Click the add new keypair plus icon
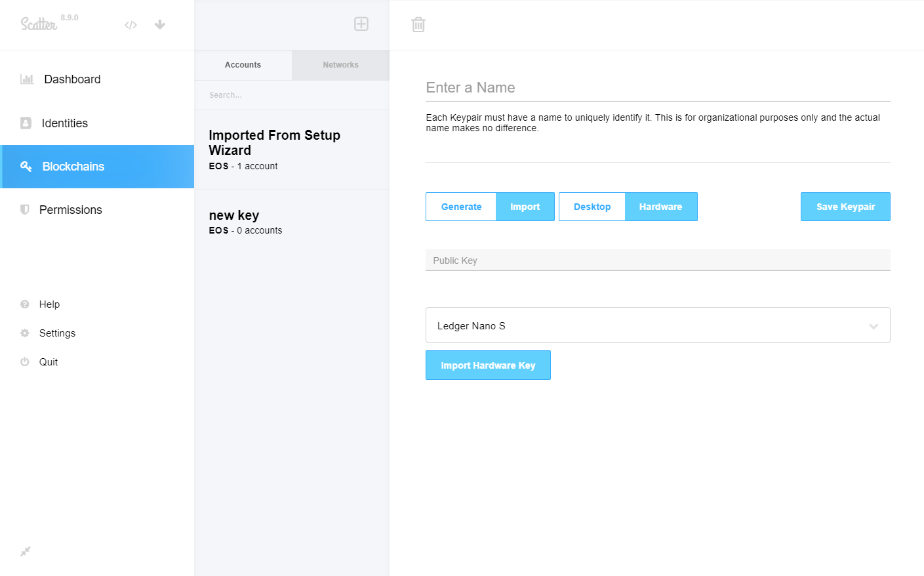The image size is (924, 576). coord(361,24)
